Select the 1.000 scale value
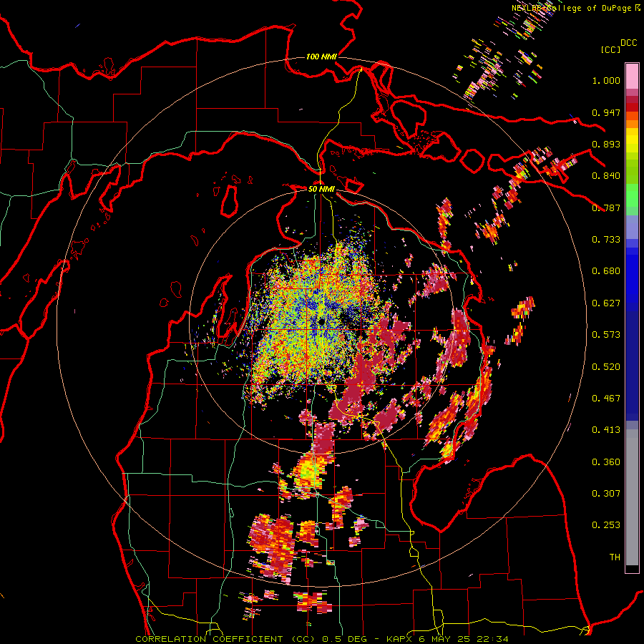Screen dimensions: 644x644 [x=606, y=80]
